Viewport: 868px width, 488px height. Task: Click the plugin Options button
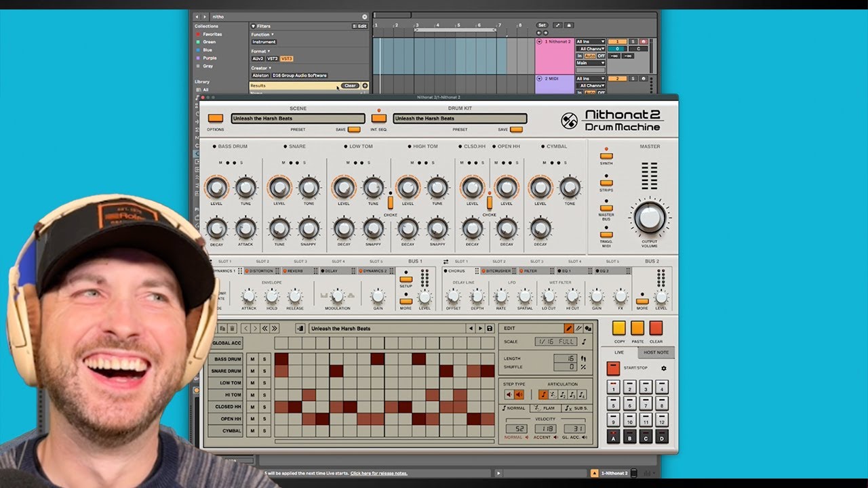pos(216,118)
